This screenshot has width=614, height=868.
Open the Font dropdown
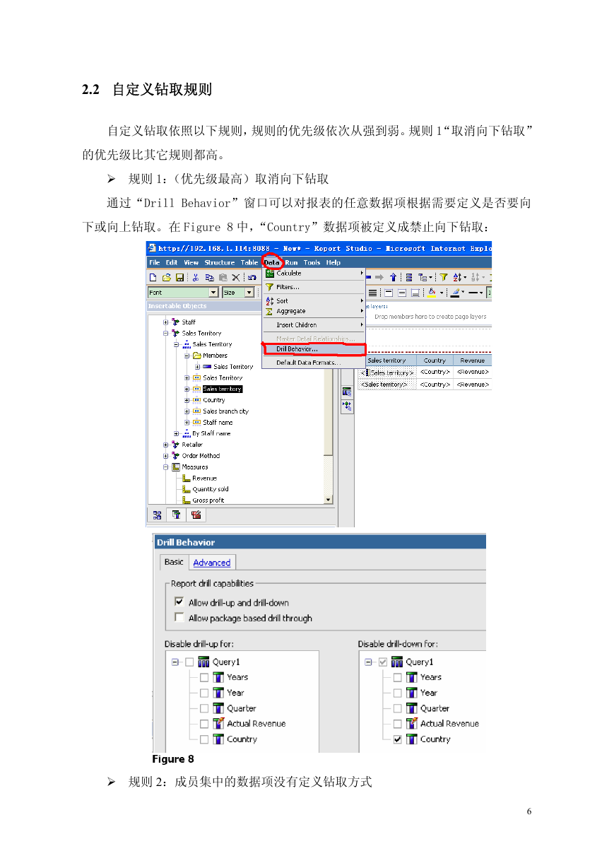coord(213,293)
